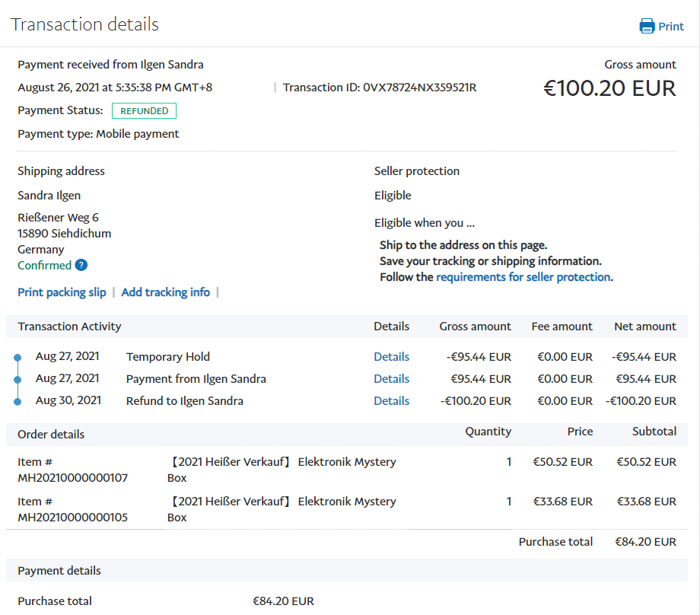Click the Order details section header

point(51,435)
